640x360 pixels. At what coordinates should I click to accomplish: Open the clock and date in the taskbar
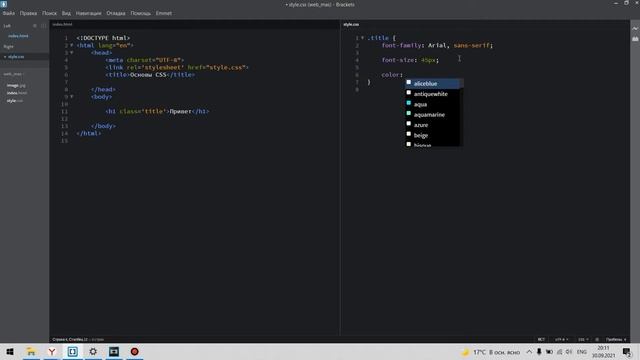603,351
